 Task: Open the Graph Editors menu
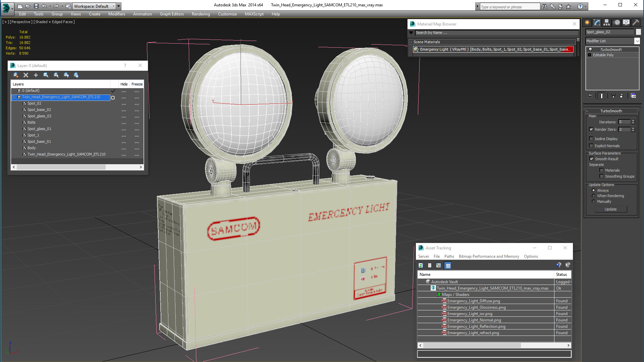(x=172, y=14)
